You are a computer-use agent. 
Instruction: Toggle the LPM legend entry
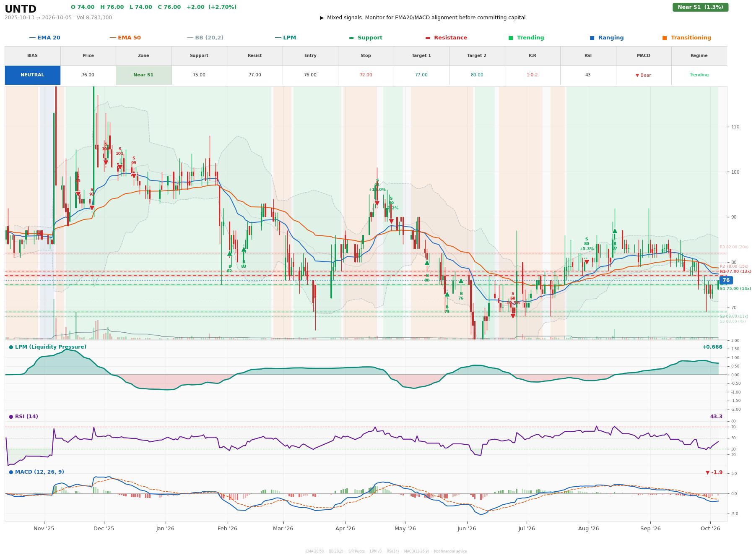coord(285,38)
